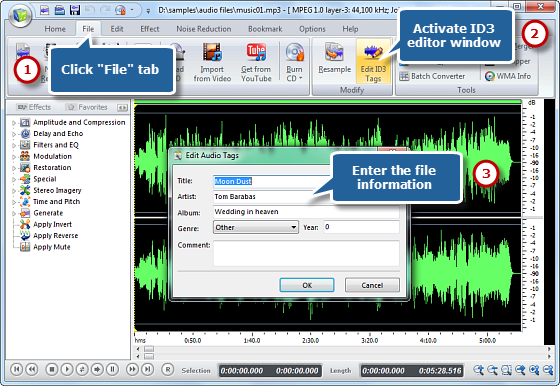The image size is (560, 386).
Task: Click the Resample ribbon button
Action: (x=335, y=59)
